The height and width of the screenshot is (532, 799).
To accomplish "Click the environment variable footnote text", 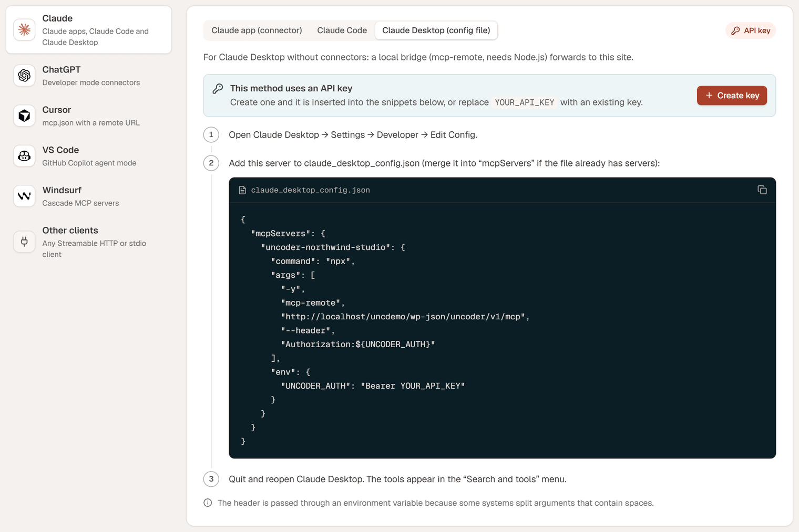I will tap(436, 503).
